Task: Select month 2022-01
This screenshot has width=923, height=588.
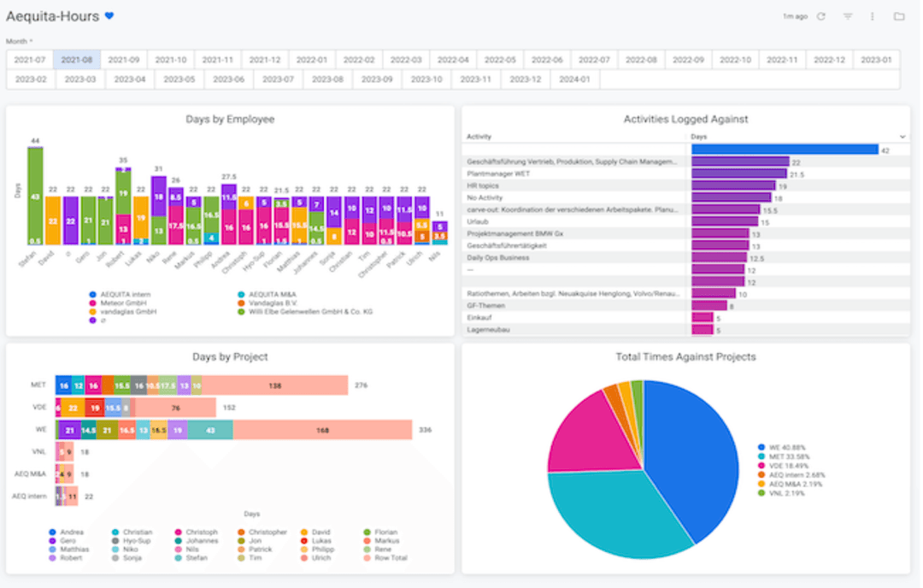Action: pyautogui.click(x=312, y=60)
